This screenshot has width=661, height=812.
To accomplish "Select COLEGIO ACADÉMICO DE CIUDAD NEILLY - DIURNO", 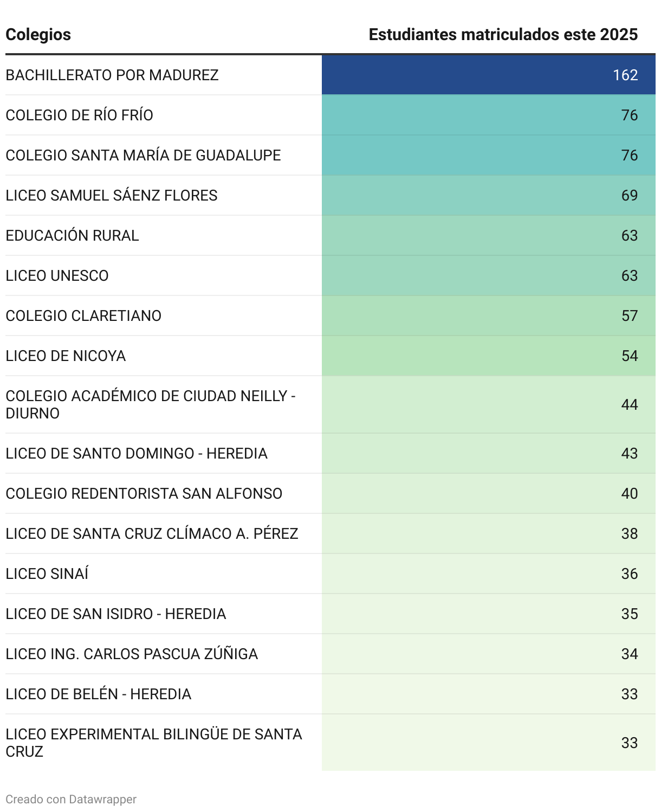I will [x=150, y=404].
